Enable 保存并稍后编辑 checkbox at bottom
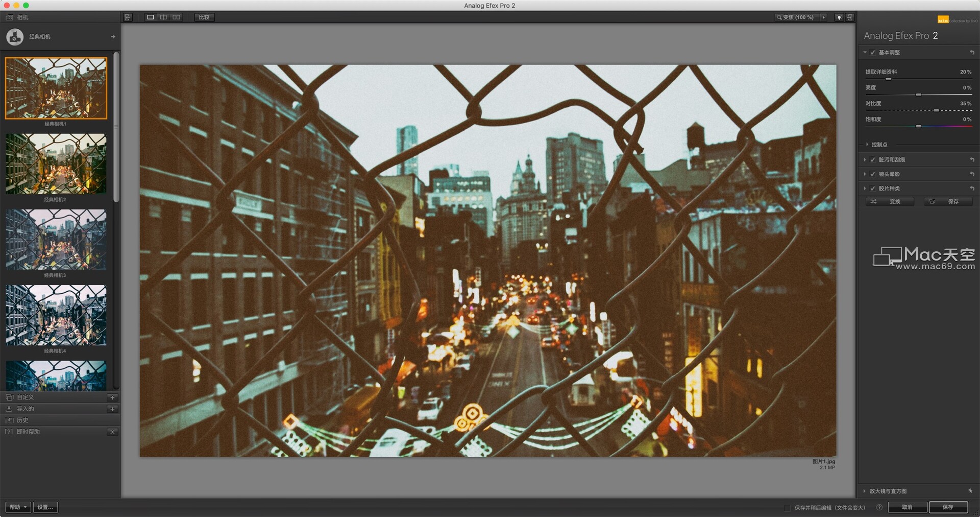 click(x=787, y=508)
